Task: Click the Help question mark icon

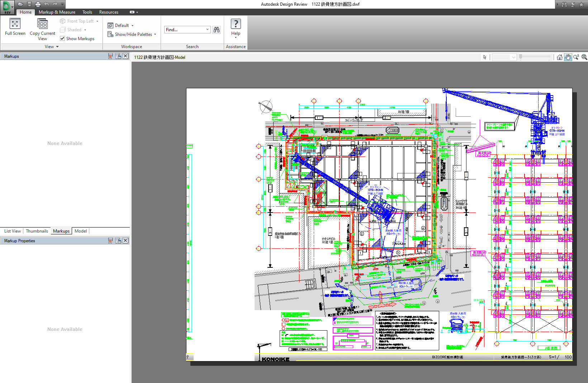Action: (x=236, y=24)
